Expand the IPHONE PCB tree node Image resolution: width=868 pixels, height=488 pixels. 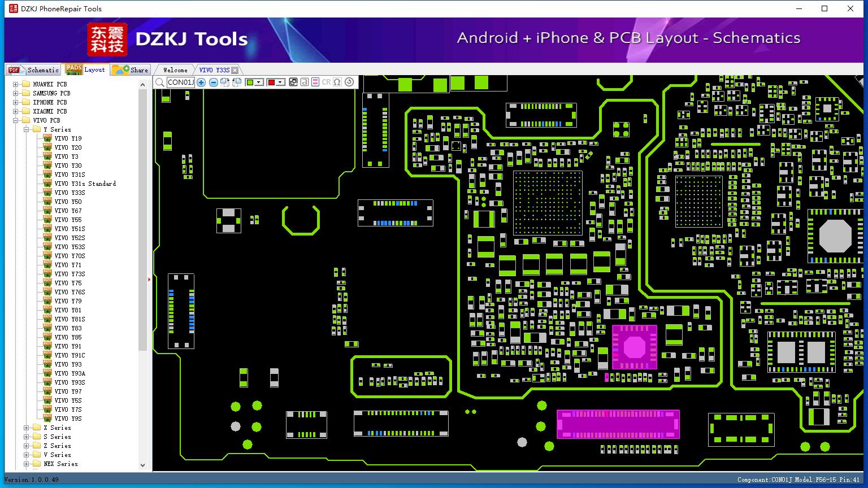pyautogui.click(x=15, y=102)
